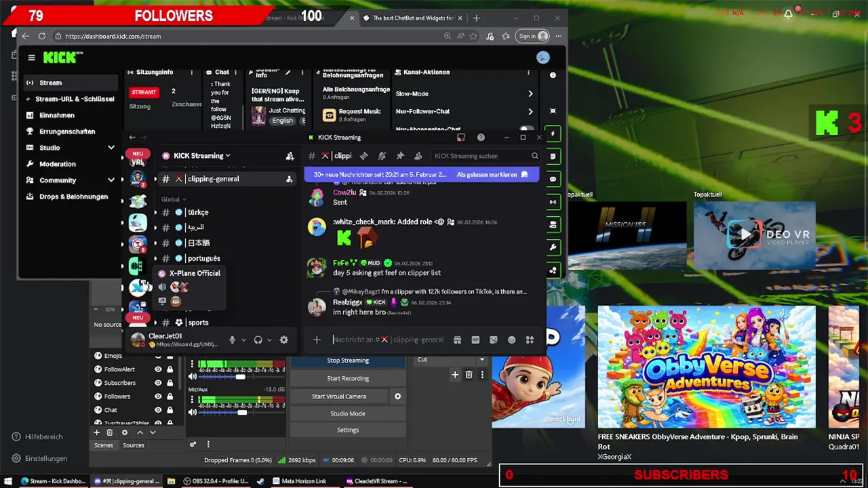
Task: Open Discord sticker picker
Action: 494,340
